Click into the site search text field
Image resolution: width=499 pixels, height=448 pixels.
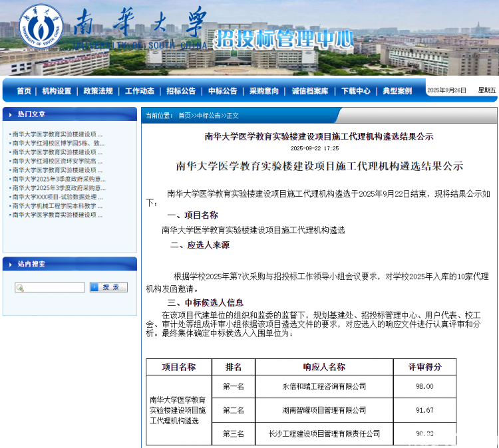pos(53,288)
